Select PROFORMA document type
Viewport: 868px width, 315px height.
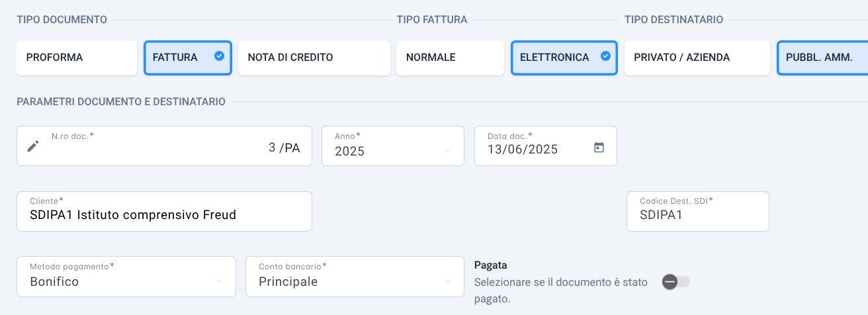coord(77,58)
